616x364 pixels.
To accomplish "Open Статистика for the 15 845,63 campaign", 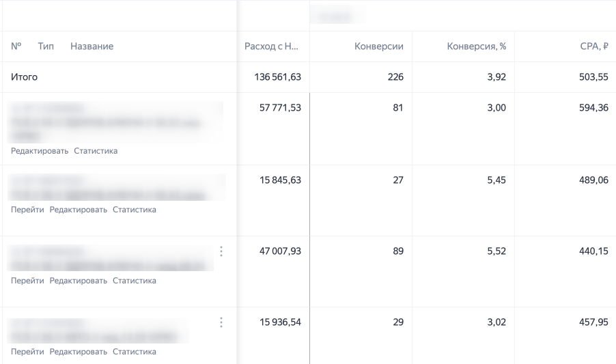I will (135, 210).
